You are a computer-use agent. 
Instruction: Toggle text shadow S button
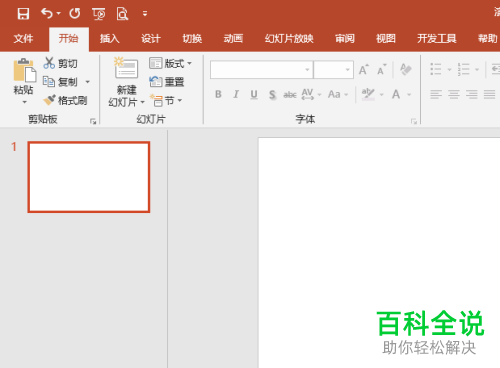click(272, 95)
